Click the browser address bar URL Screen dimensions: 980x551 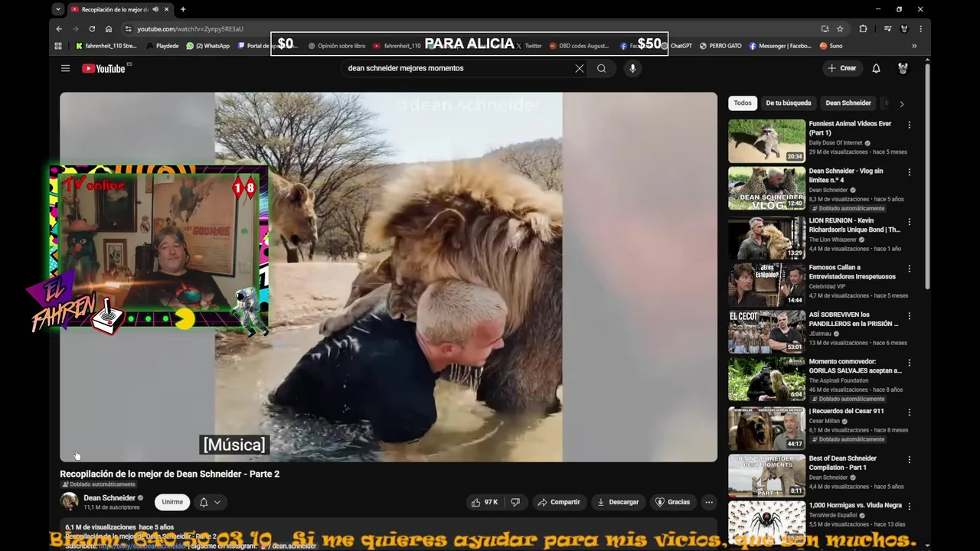[190, 29]
